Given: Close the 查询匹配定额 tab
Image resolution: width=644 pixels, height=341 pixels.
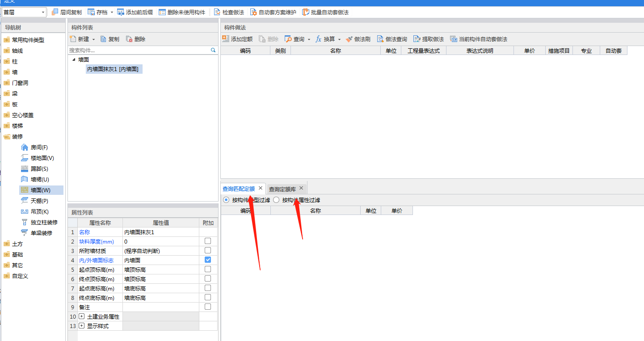Looking at the screenshot, I should [x=261, y=188].
